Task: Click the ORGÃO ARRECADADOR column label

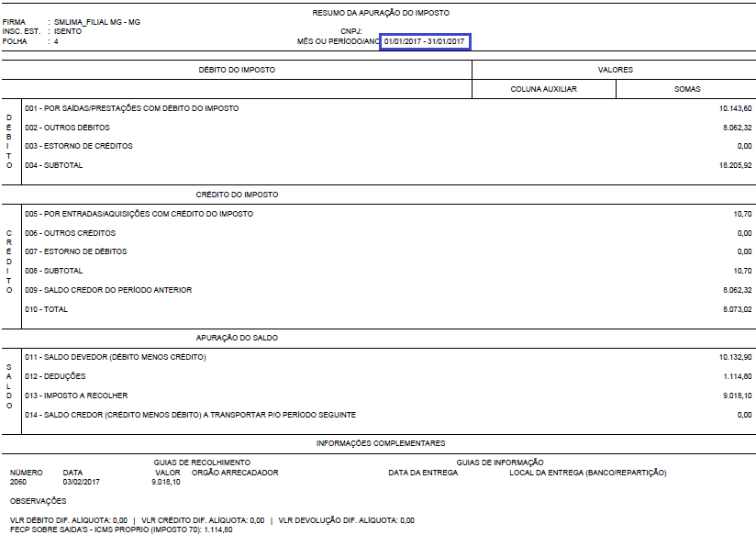Action: [x=235, y=474]
